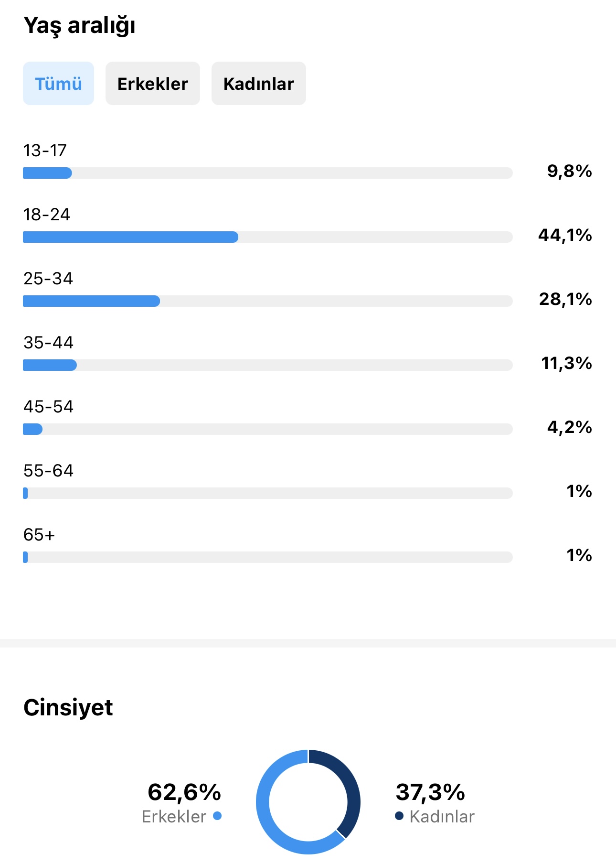Click the 9,8% percentage label
Screen dimensions: 616x864
pos(570,171)
